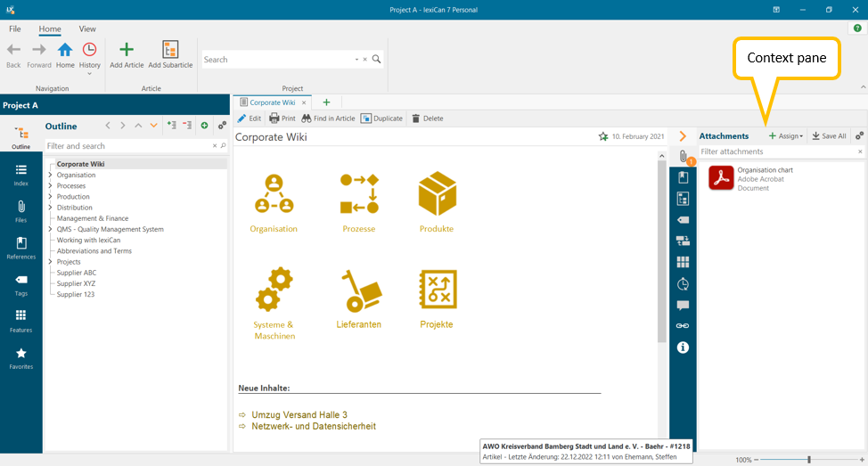868x466 pixels.
Task: Click the info icon in context pane
Action: coord(683,347)
